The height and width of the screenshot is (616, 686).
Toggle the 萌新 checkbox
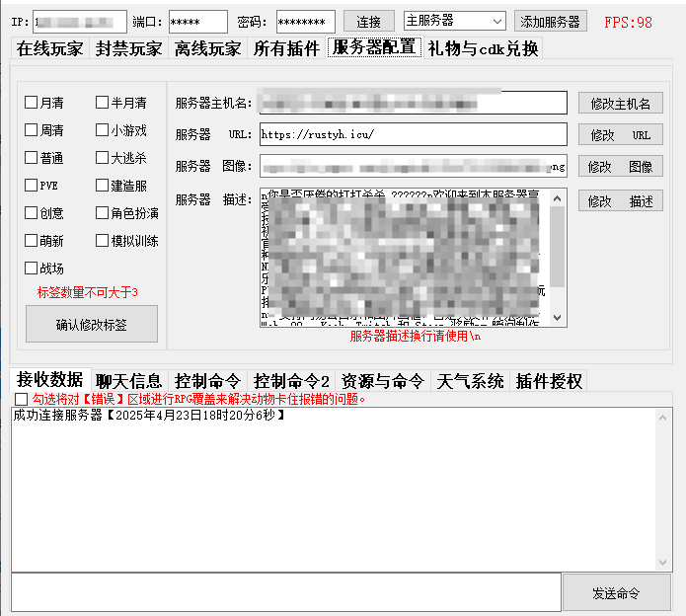[31, 240]
